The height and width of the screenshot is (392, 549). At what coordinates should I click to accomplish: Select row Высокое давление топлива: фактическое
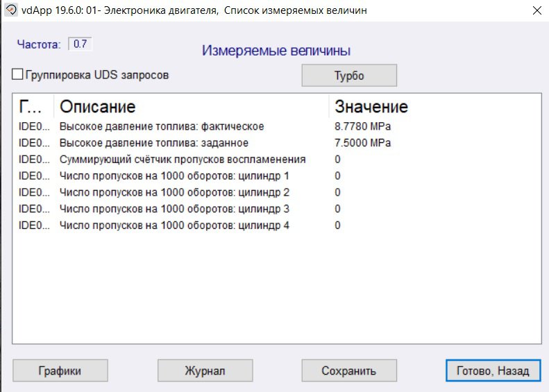click(277, 126)
